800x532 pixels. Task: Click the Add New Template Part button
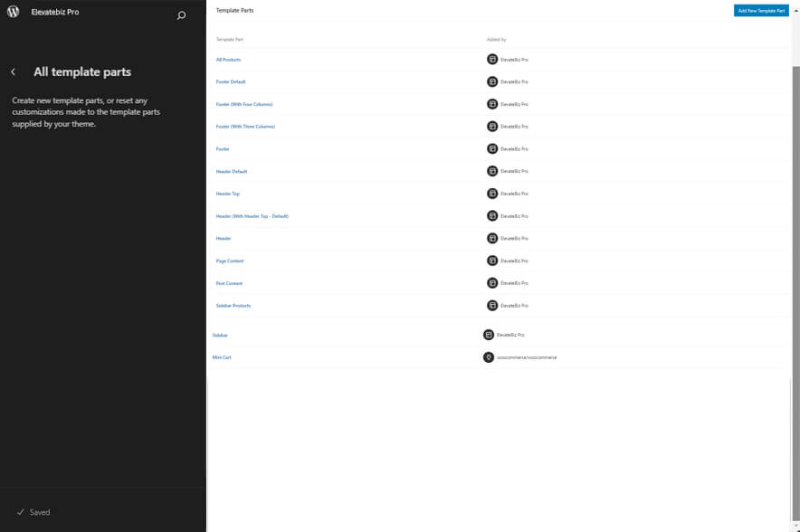[x=761, y=11]
